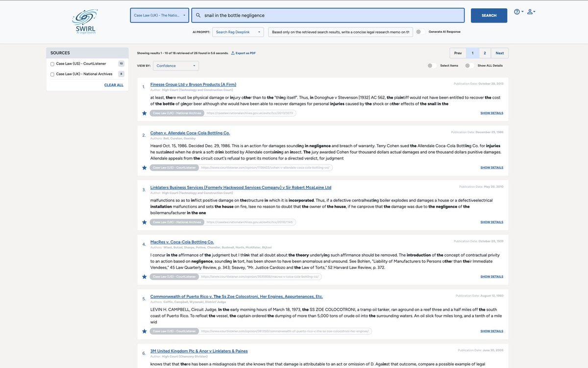
Task: Show details for Commonwealth of Puerto Rico result
Action: (x=491, y=331)
